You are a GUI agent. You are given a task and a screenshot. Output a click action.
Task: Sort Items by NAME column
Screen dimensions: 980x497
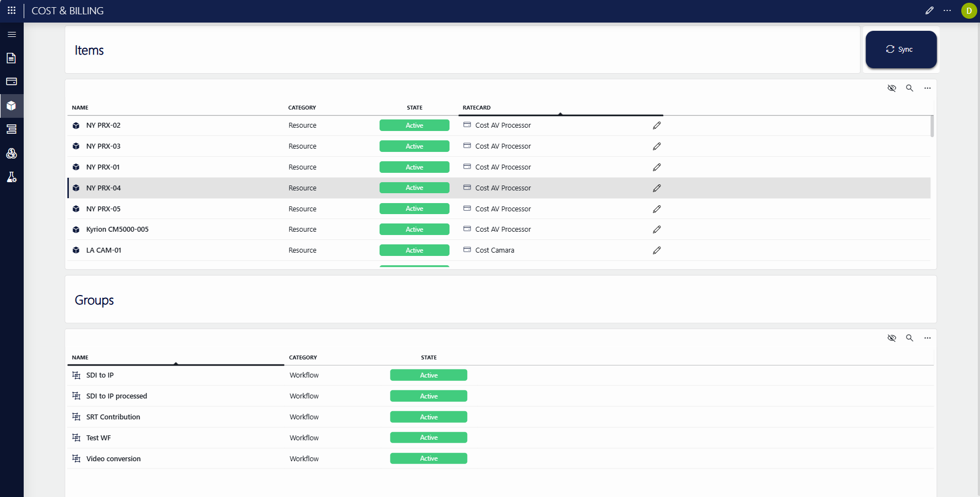click(80, 108)
